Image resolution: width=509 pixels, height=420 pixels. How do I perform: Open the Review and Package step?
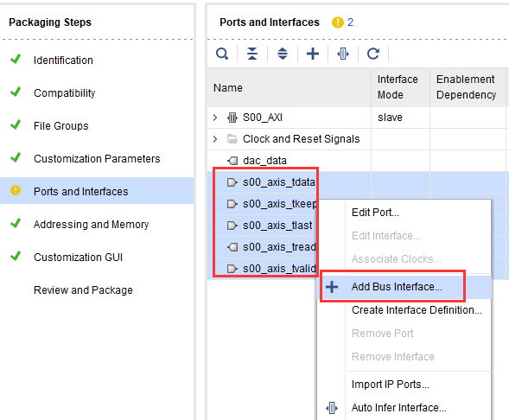[83, 290]
